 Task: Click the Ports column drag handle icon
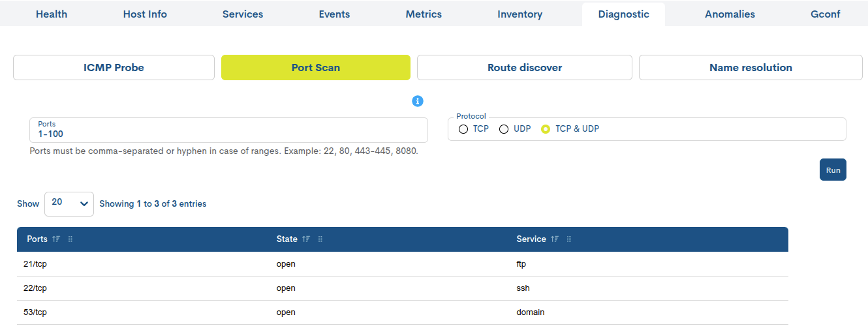pyautogui.click(x=70, y=239)
